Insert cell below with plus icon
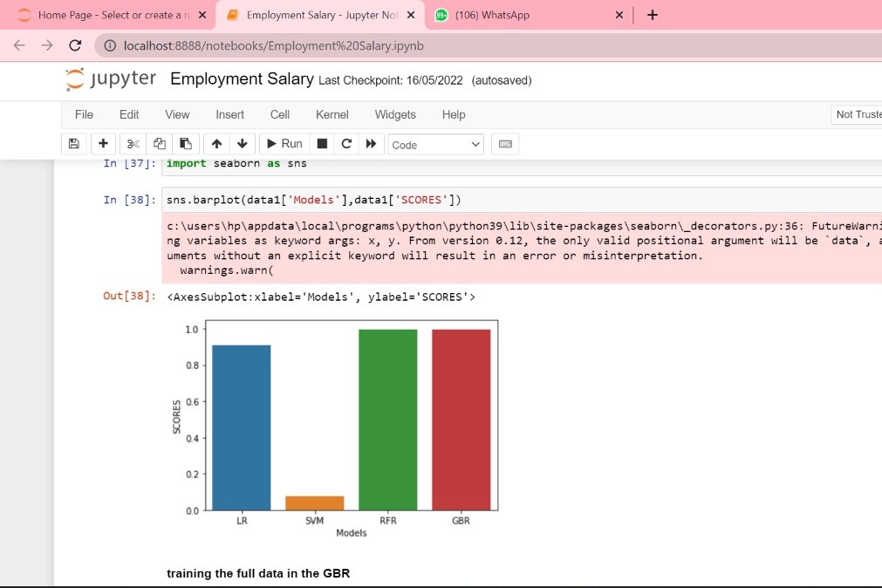 [x=103, y=144]
